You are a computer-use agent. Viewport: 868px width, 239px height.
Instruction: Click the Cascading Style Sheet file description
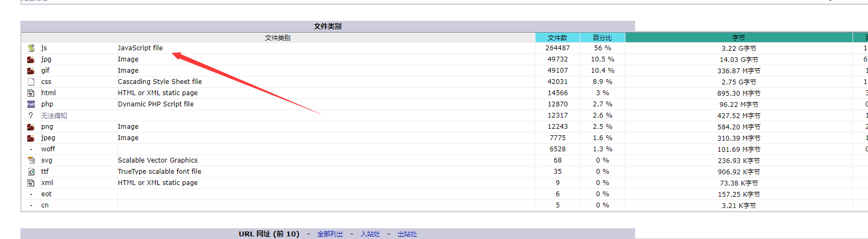[160, 82]
